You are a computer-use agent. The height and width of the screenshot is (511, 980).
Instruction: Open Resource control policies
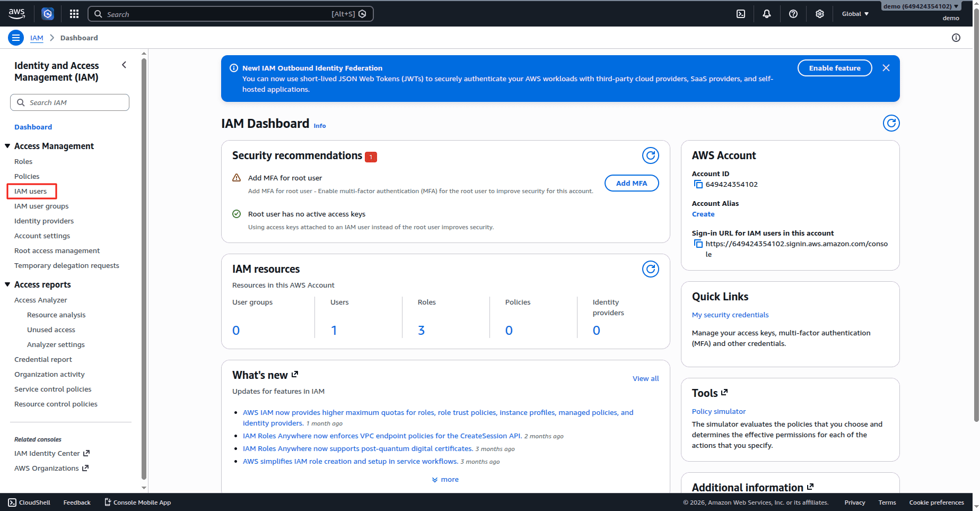56,404
